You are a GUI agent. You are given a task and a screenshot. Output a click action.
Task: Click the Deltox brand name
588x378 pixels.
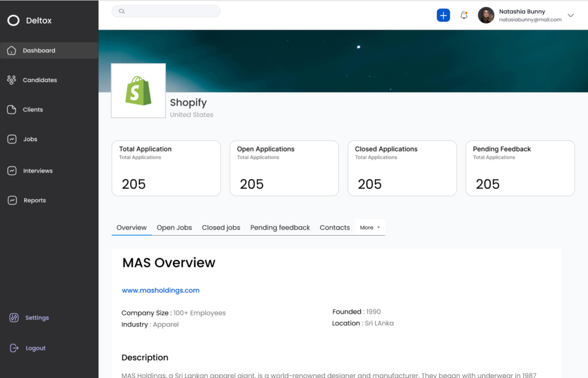coord(38,21)
